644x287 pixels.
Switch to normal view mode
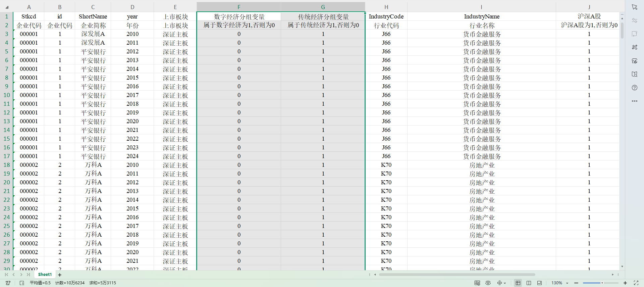[518, 283]
